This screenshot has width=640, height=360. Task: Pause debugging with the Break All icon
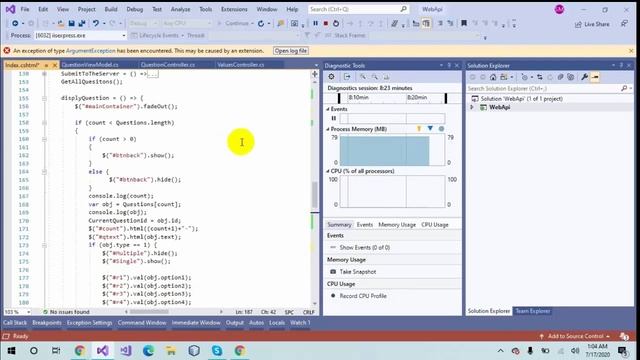pos(315,24)
